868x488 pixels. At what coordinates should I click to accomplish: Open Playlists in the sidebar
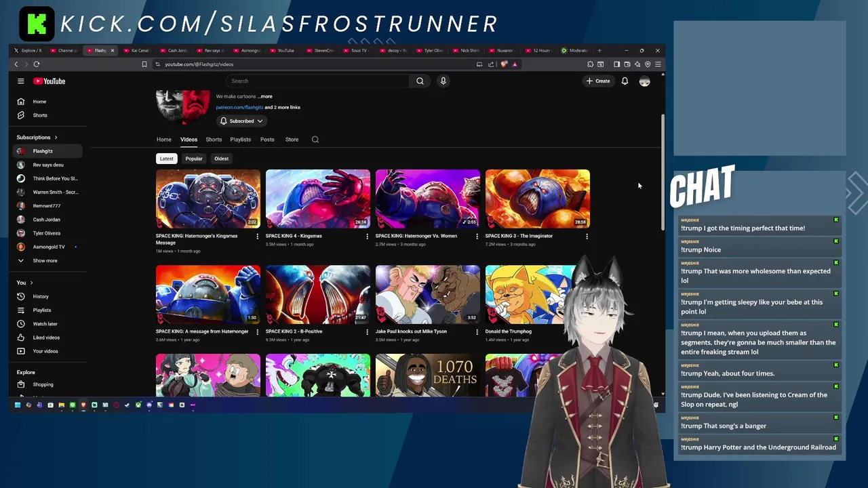(x=47, y=310)
